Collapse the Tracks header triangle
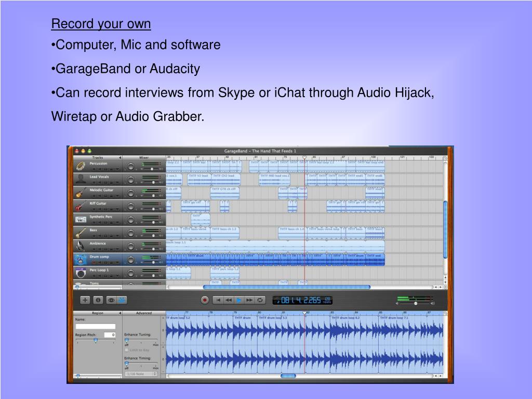This screenshot has width=532, height=399. coord(120,158)
